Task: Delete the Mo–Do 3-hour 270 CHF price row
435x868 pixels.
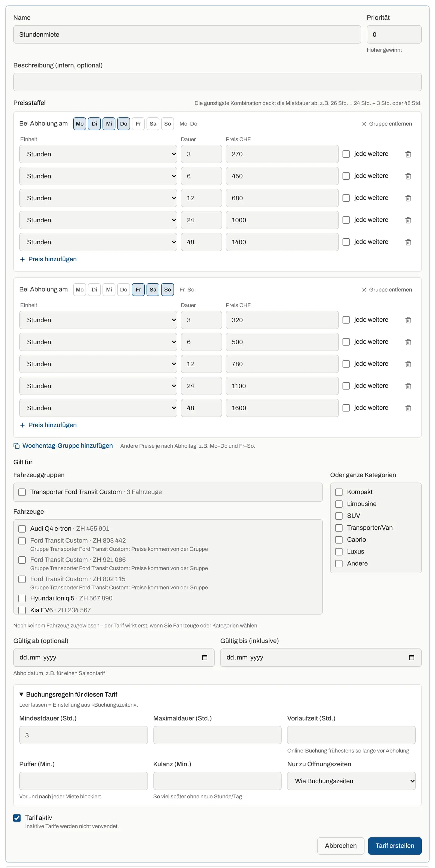Action: (408, 154)
